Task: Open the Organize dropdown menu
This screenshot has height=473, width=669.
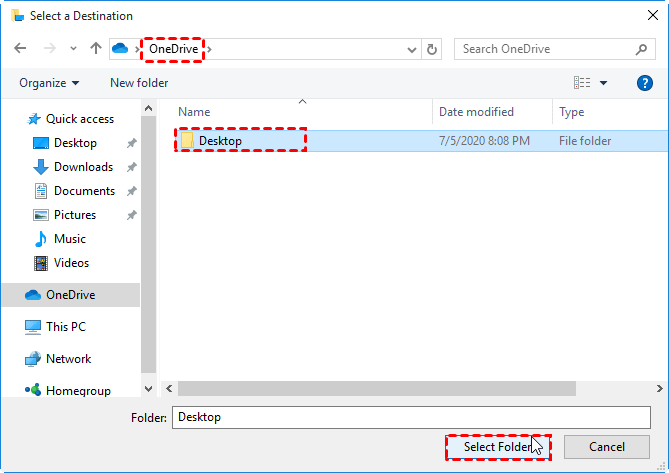Action: (x=48, y=83)
